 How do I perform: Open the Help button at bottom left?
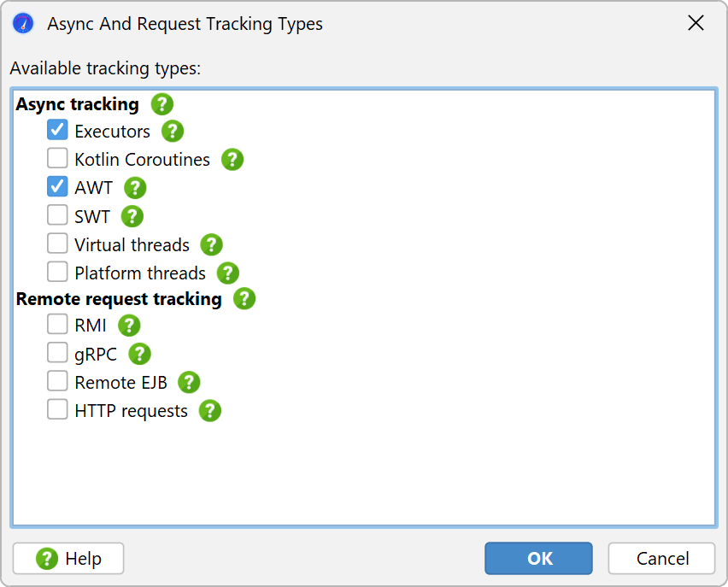tap(68, 558)
